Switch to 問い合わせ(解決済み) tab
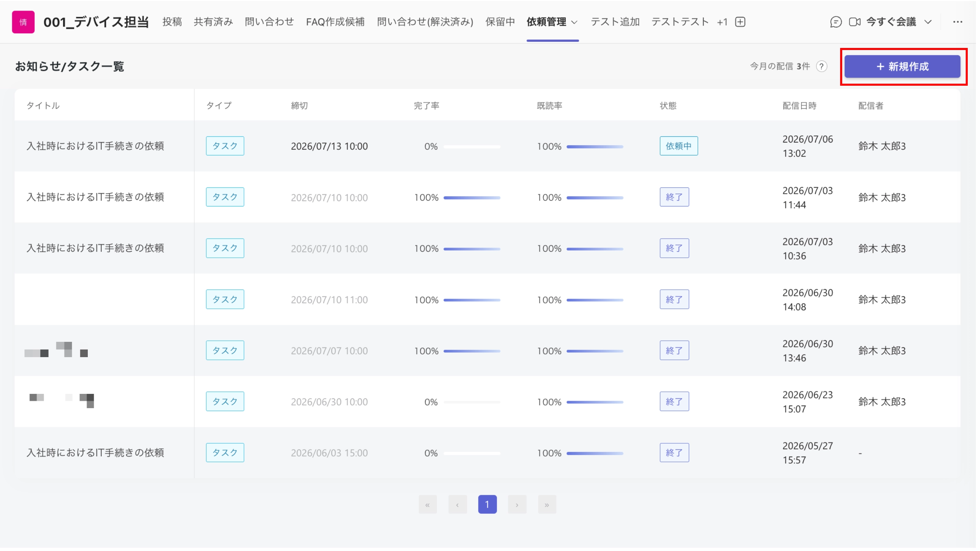The width and height of the screenshot is (980, 551). (x=425, y=22)
